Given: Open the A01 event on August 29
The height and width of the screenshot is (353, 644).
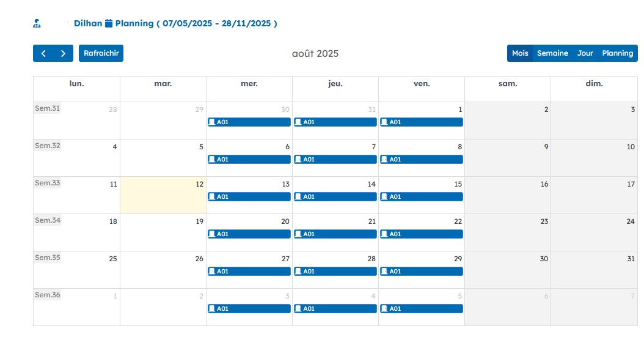Looking at the screenshot, I should pos(421,272).
